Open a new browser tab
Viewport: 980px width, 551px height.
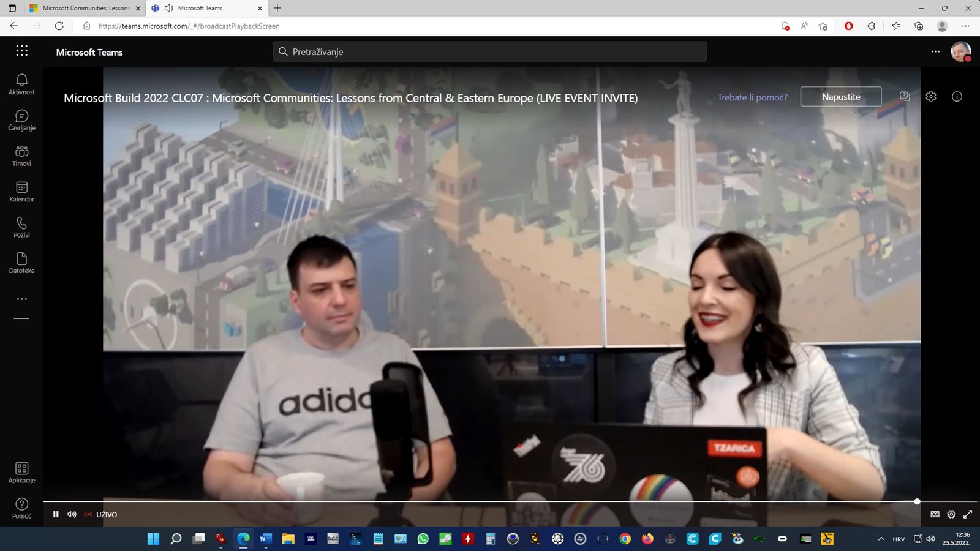[277, 8]
